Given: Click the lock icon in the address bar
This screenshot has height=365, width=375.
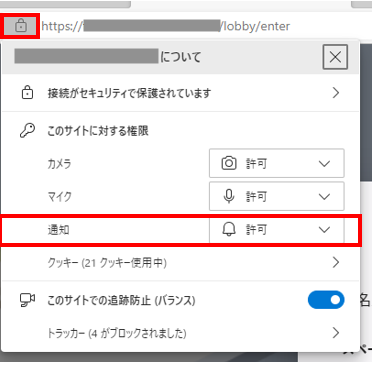Looking at the screenshot, I should (x=21, y=26).
